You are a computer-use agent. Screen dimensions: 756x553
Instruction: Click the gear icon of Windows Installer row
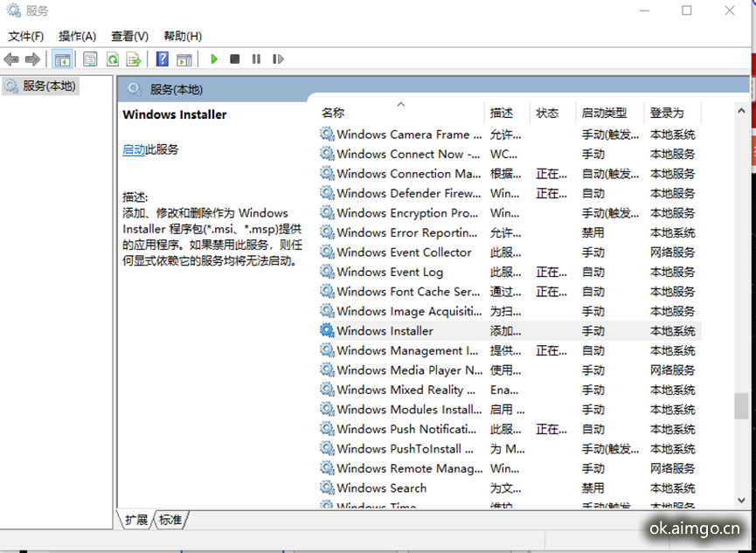coord(328,330)
